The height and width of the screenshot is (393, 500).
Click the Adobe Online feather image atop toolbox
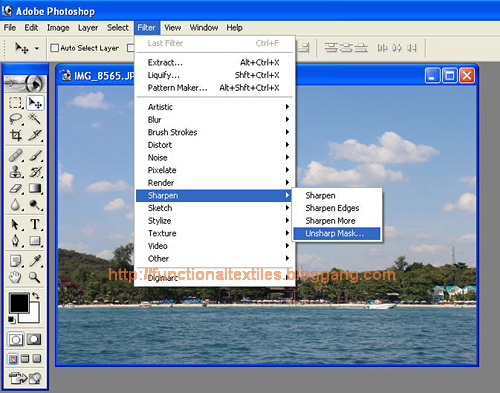pyautogui.click(x=25, y=83)
